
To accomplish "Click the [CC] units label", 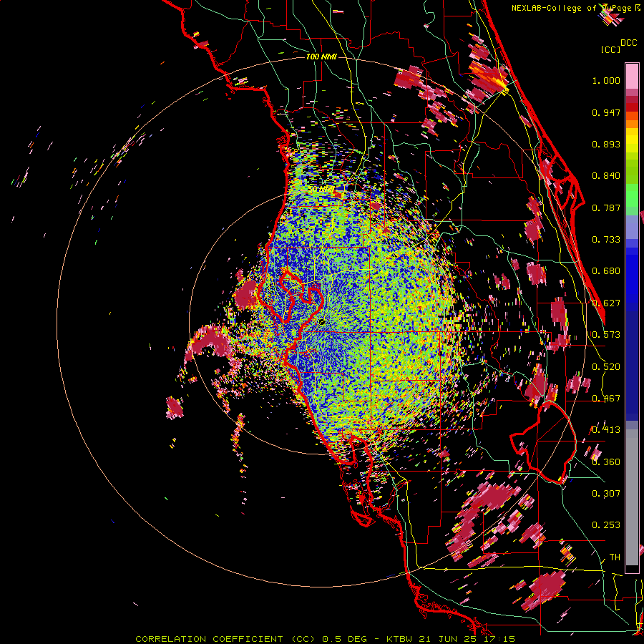I will tap(610, 49).
